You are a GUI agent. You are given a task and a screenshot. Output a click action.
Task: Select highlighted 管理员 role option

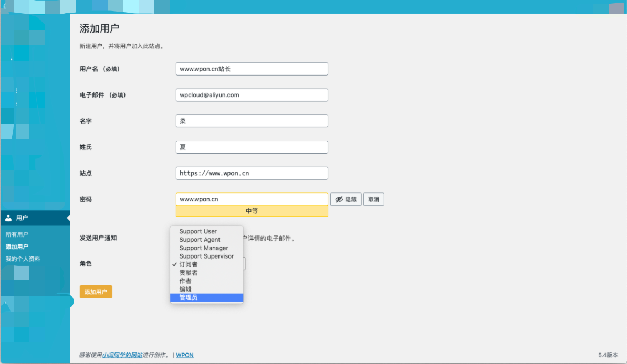click(x=206, y=297)
